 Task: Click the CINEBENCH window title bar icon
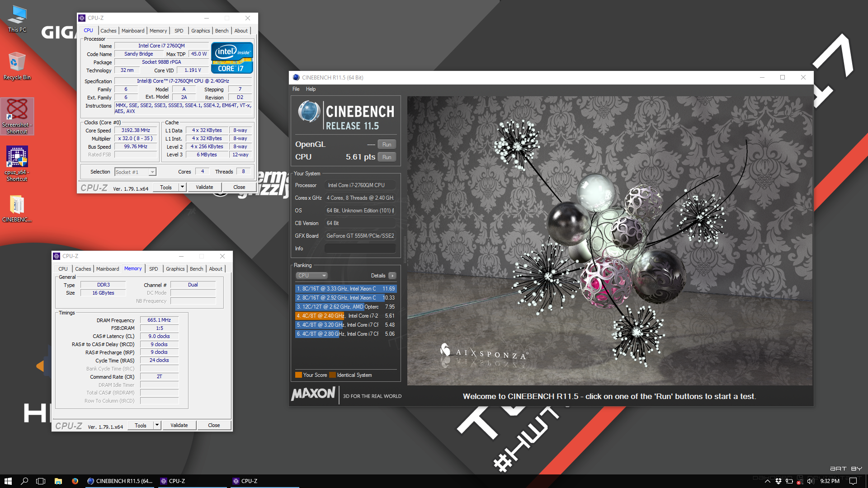pos(296,77)
